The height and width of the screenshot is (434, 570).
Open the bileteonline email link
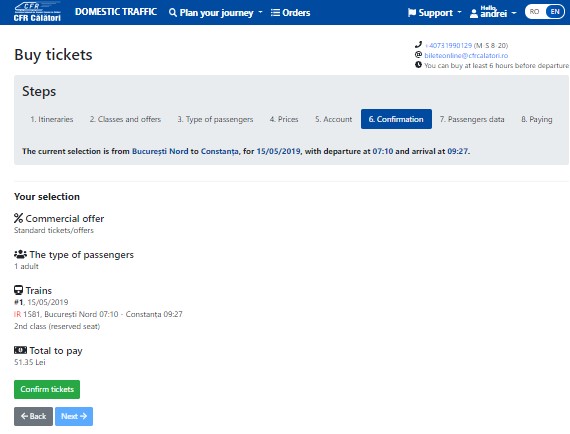(466, 55)
